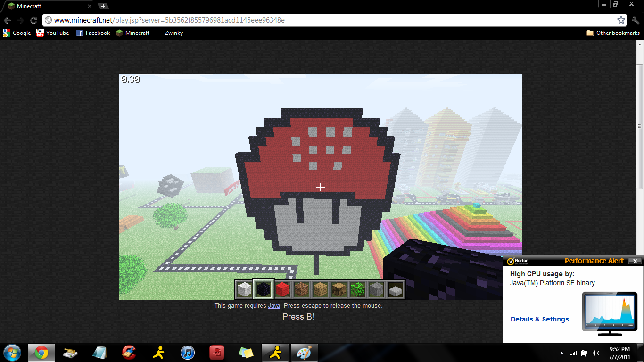Click Java(TM) Platform SE binary text
This screenshot has height=362, width=644.
[553, 283]
